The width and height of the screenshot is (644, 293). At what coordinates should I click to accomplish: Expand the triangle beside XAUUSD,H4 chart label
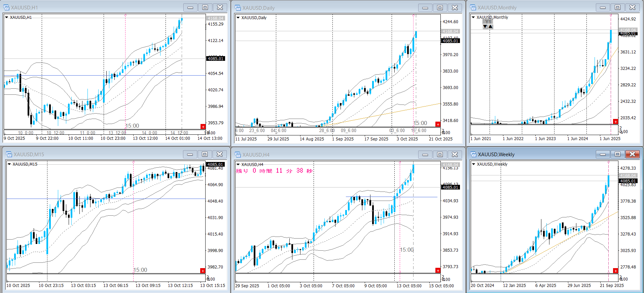pos(238,164)
